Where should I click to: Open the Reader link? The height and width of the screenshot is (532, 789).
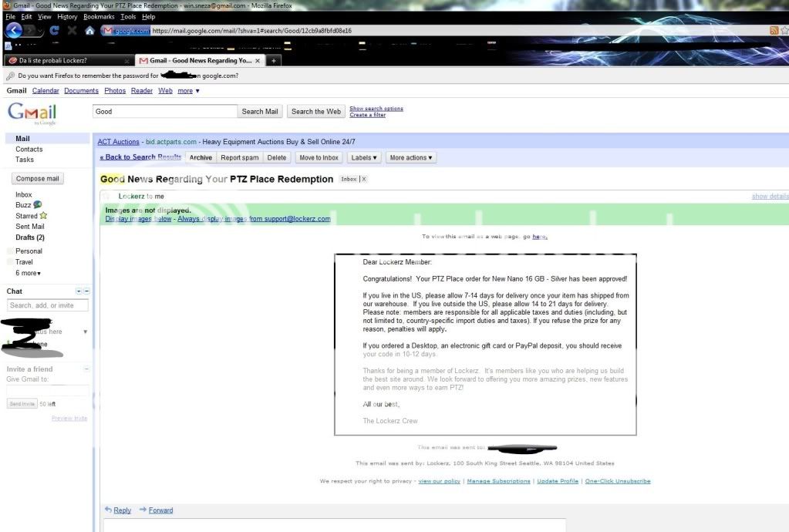[x=141, y=91]
